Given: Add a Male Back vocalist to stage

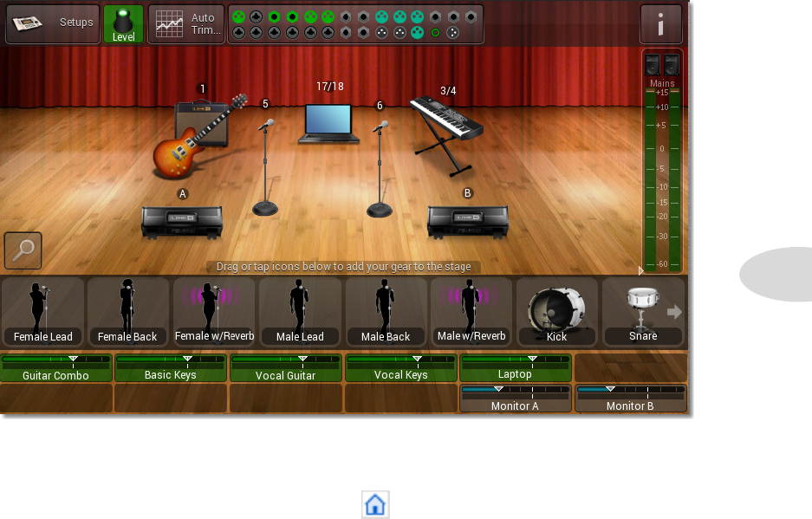Looking at the screenshot, I should tap(386, 312).
